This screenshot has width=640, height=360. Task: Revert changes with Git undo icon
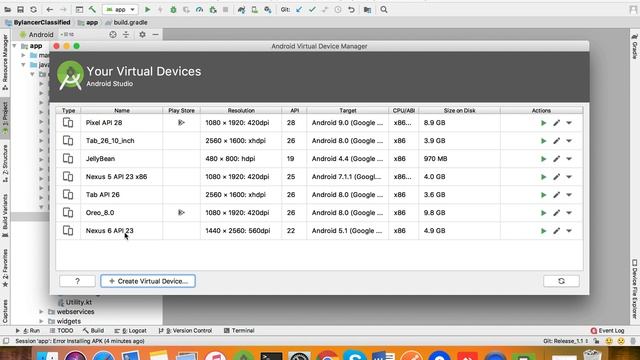point(351,9)
